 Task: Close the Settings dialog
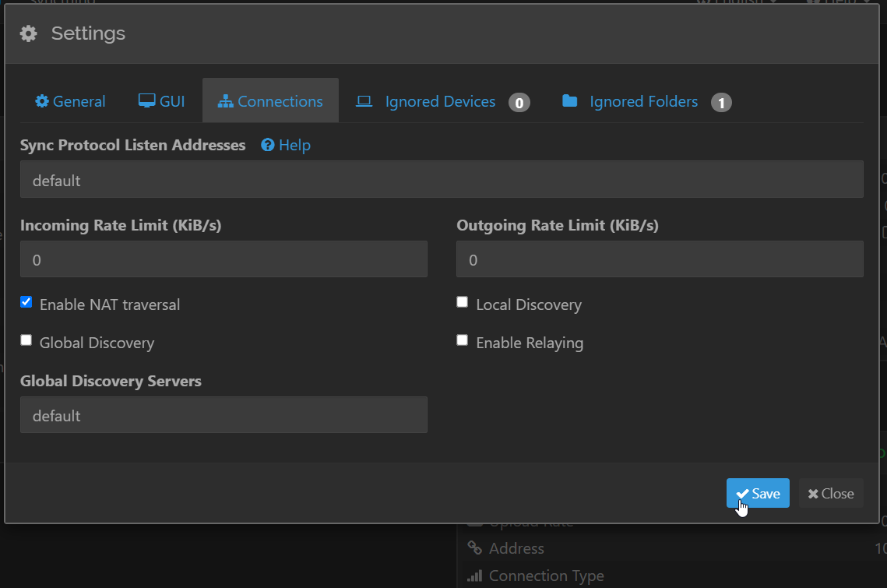tap(831, 493)
